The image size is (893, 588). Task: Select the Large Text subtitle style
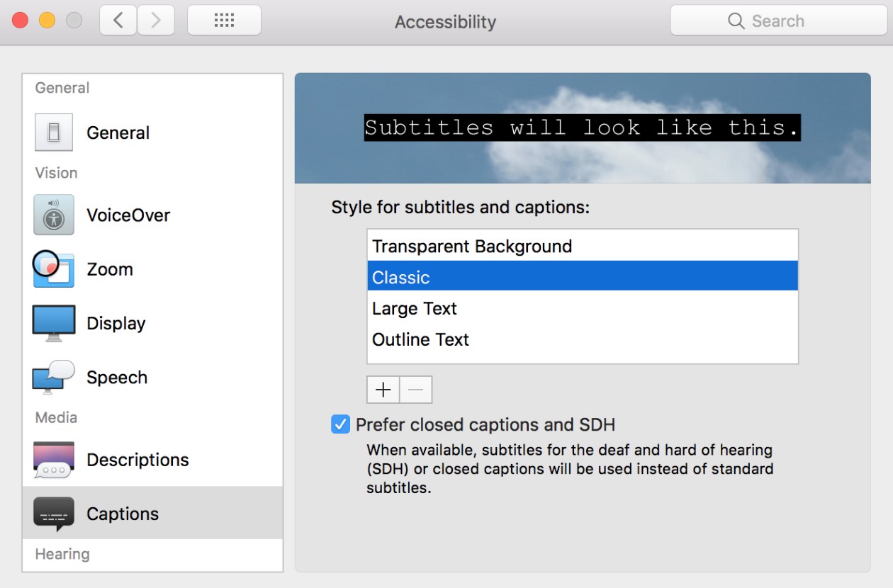coord(414,308)
